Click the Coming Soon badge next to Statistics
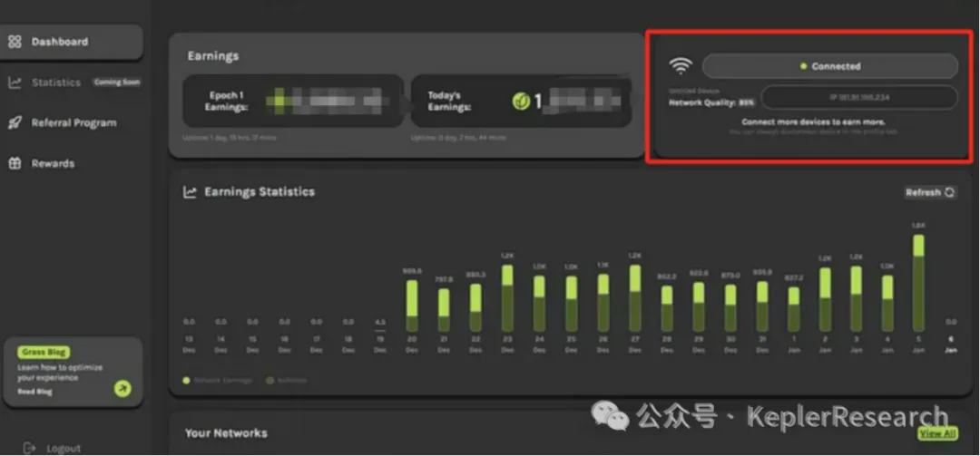980x456 pixels. [117, 82]
